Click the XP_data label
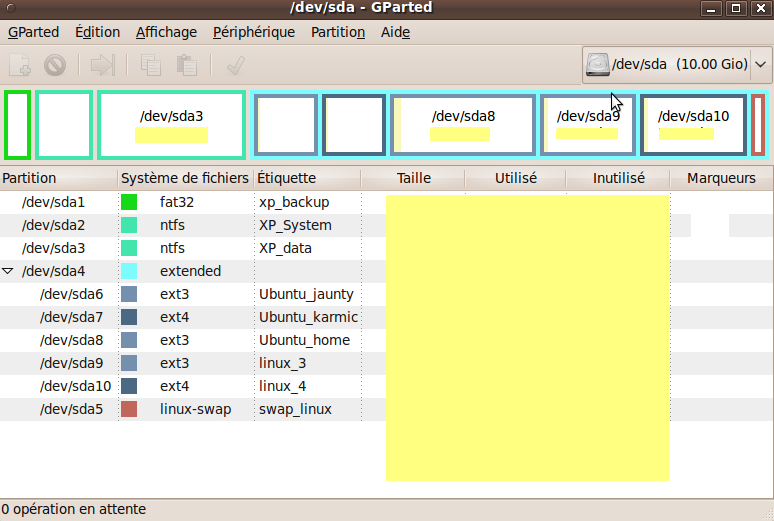Viewport: 774px width, 521px height. (x=285, y=248)
